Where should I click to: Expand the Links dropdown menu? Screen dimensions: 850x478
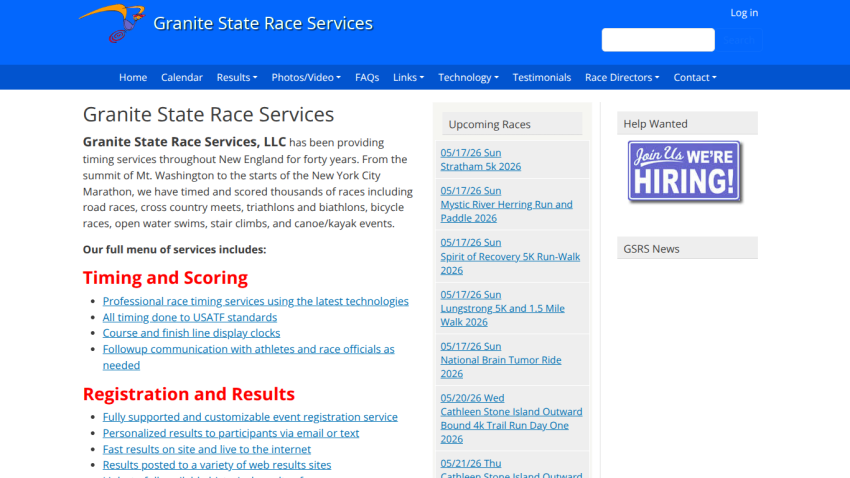408,77
